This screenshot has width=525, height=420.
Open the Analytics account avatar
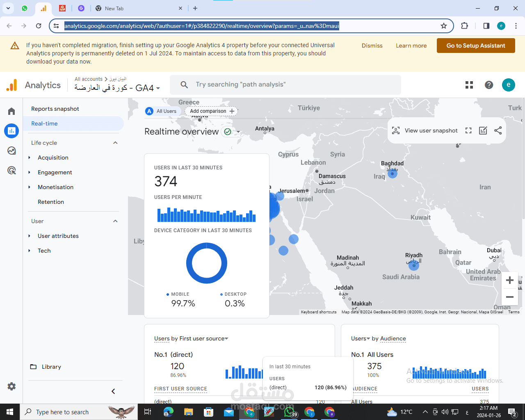tap(509, 85)
